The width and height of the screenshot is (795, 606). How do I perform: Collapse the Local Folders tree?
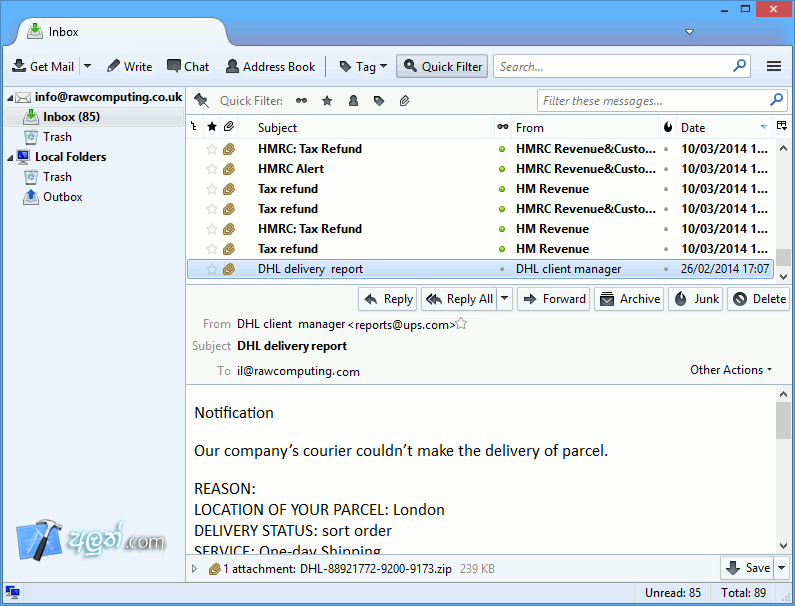[x=10, y=158]
